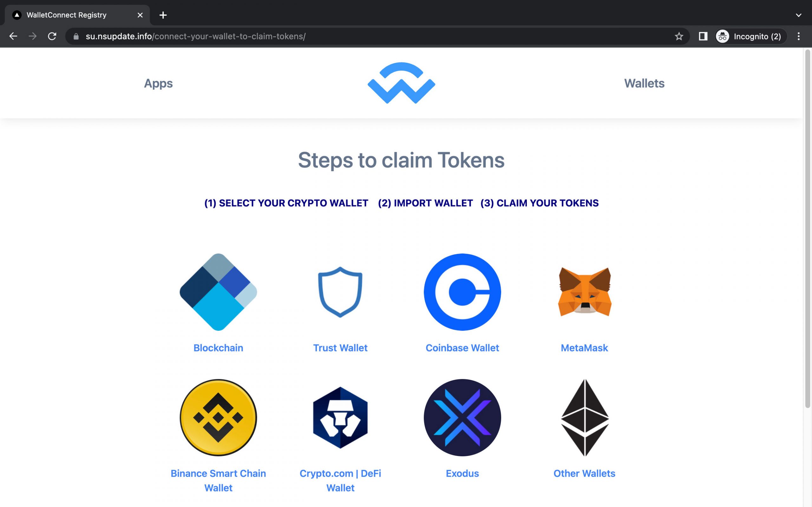
Task: Click the SELECT YOUR CRYPTO WALLET step
Action: click(286, 203)
